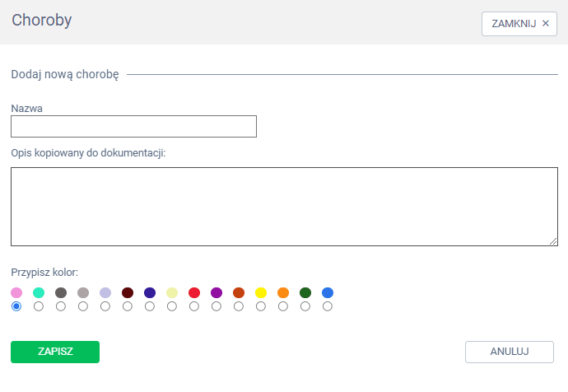
Task: Click inside the documentation description textarea
Action: point(284,206)
